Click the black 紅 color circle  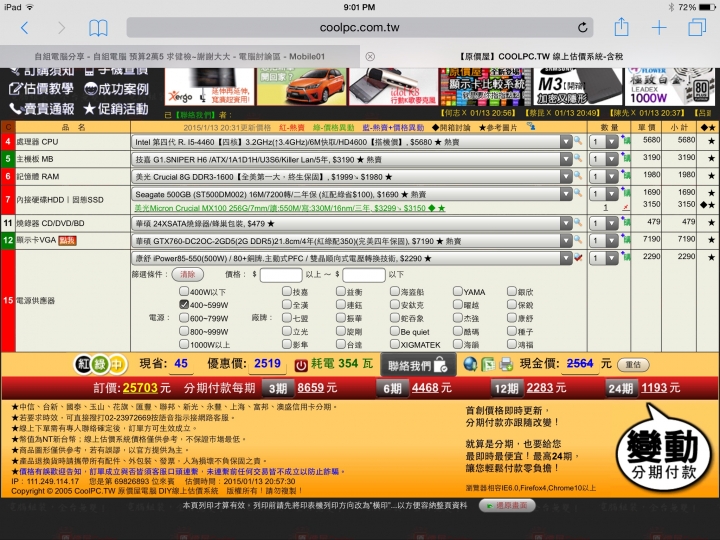pyautogui.click(x=83, y=365)
